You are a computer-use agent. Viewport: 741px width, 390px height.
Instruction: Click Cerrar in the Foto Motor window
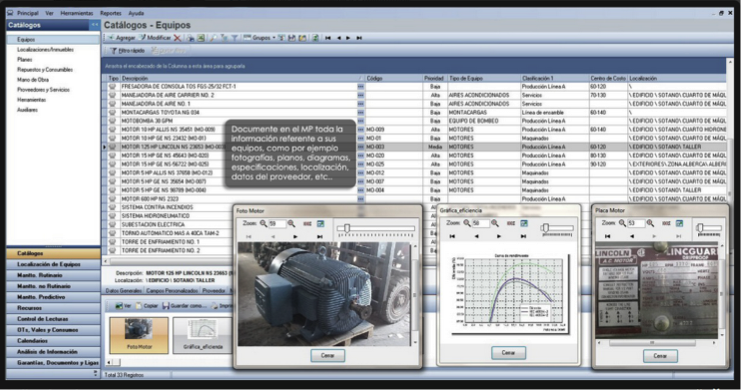327,355
